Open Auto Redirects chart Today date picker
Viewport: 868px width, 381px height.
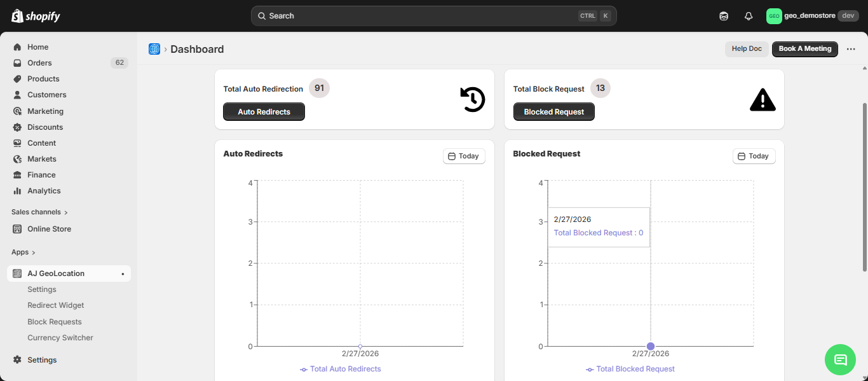pyautogui.click(x=464, y=156)
